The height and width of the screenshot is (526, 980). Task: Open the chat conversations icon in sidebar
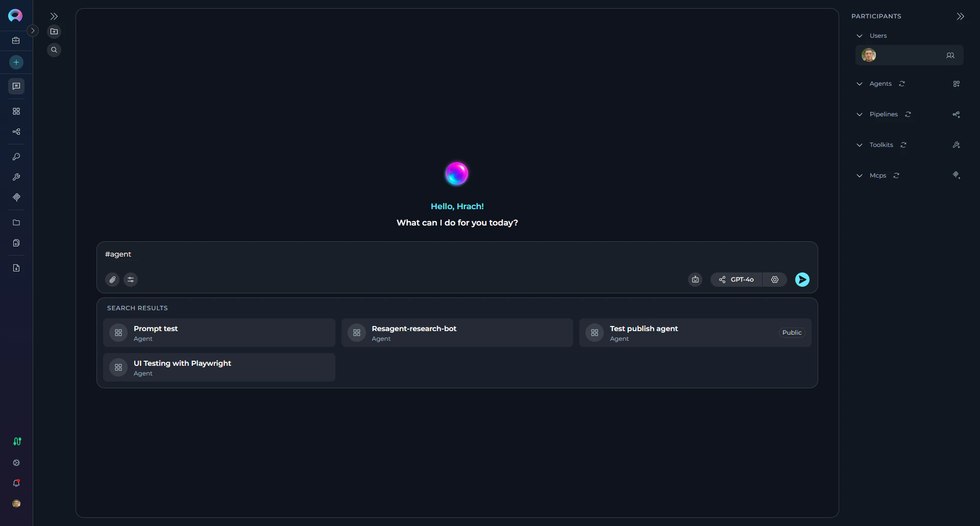[16, 86]
